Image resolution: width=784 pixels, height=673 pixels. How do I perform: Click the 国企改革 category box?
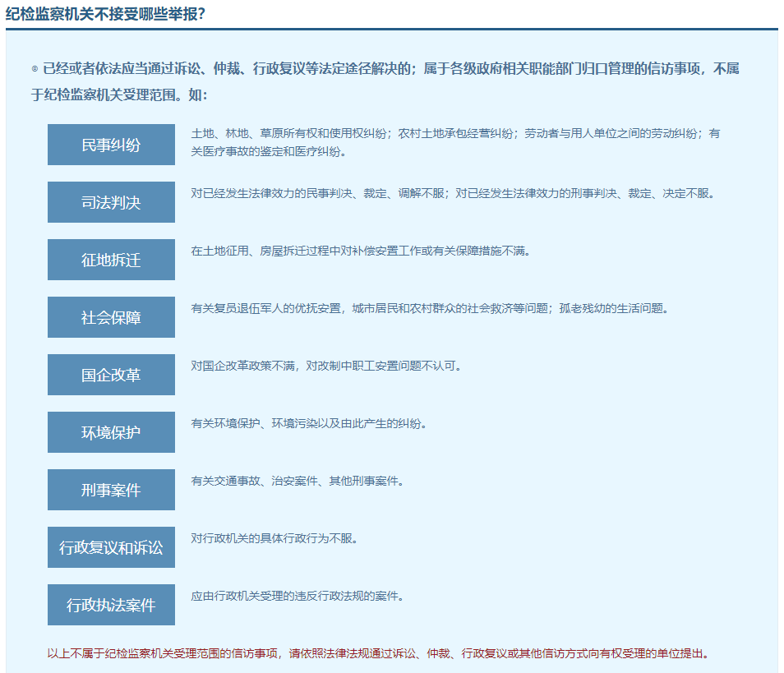[x=111, y=375]
